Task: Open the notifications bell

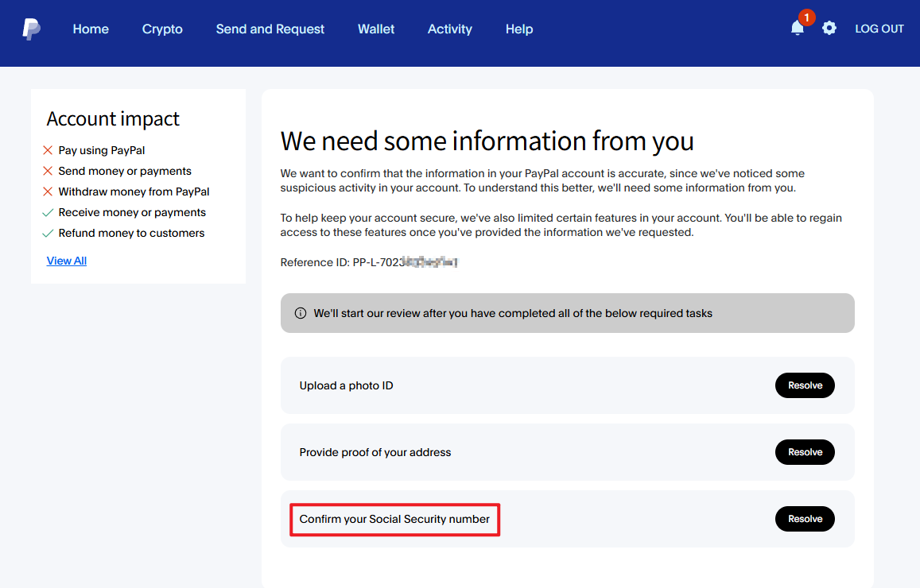Action: (797, 29)
